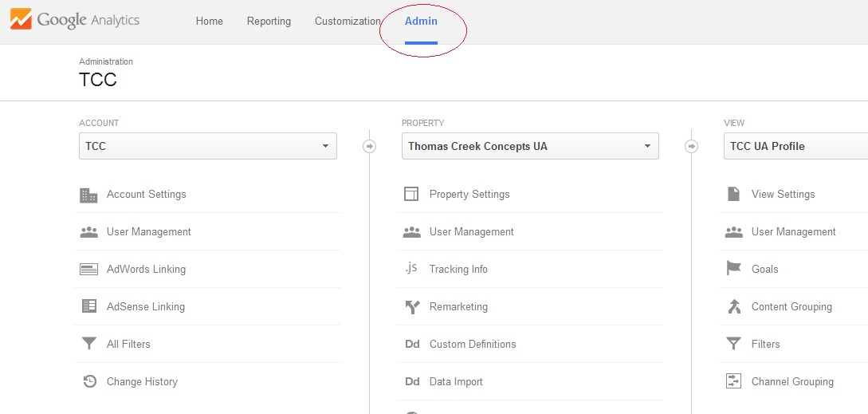Open Content Grouping
This screenshot has height=414, width=868.
(791, 306)
